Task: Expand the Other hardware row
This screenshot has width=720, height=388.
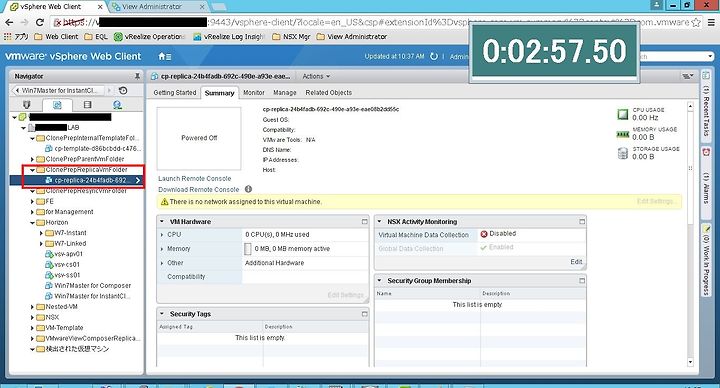Action: click(x=162, y=263)
